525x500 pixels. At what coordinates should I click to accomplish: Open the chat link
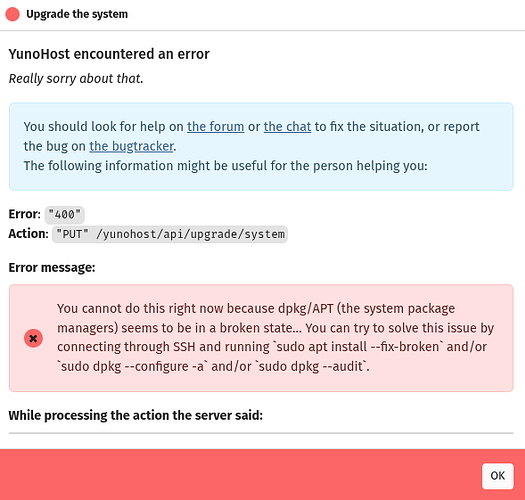pos(287,127)
